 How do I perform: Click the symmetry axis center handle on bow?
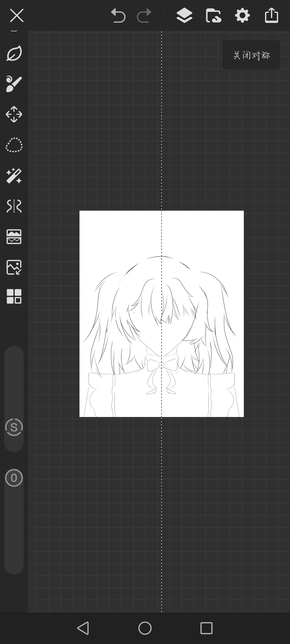pos(161,365)
